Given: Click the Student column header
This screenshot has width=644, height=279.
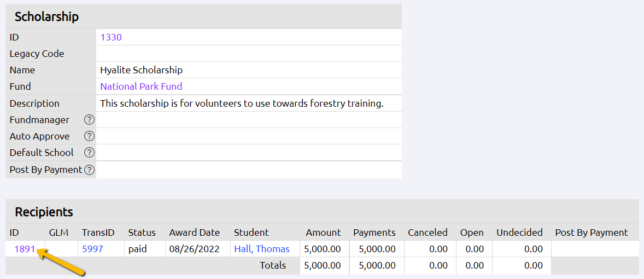Looking at the screenshot, I should (x=251, y=233).
